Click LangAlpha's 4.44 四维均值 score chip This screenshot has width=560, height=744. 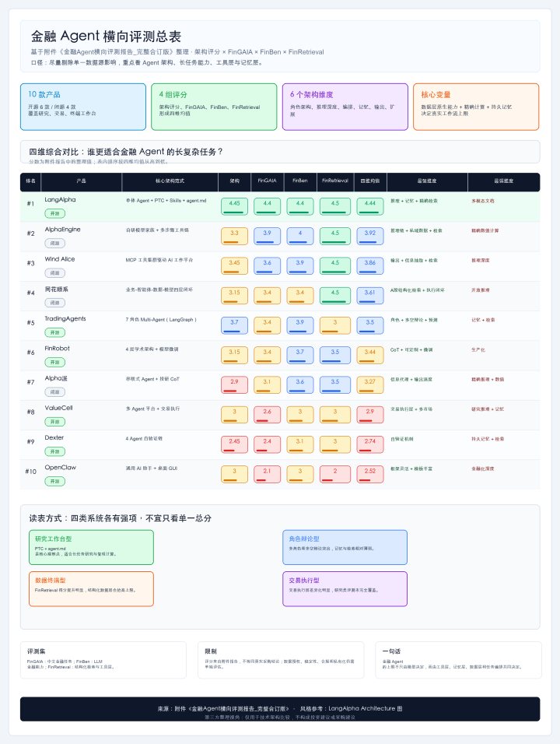pyautogui.click(x=370, y=206)
